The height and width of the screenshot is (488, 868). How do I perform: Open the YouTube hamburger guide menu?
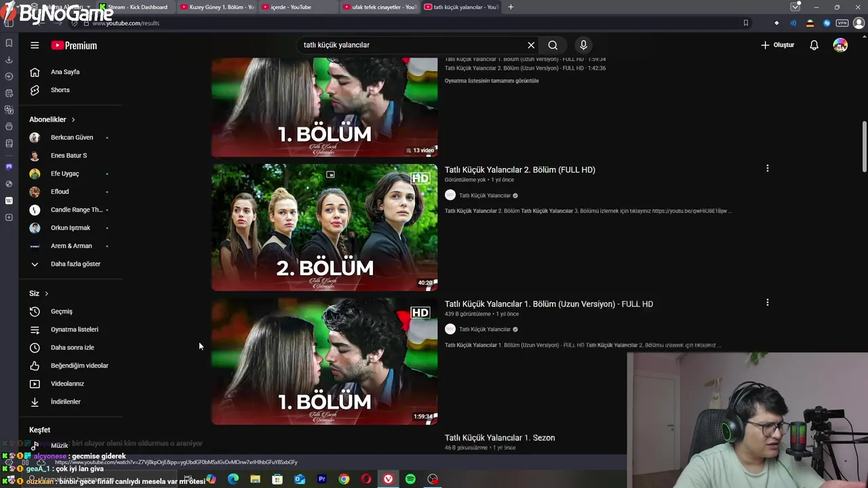[35, 45]
